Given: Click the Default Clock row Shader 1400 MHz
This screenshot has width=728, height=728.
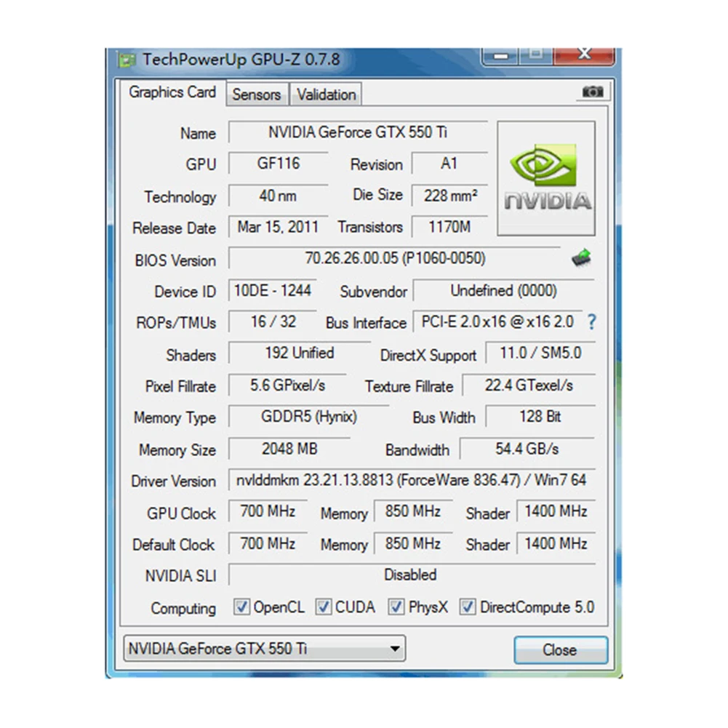Looking at the screenshot, I should pos(556,544).
